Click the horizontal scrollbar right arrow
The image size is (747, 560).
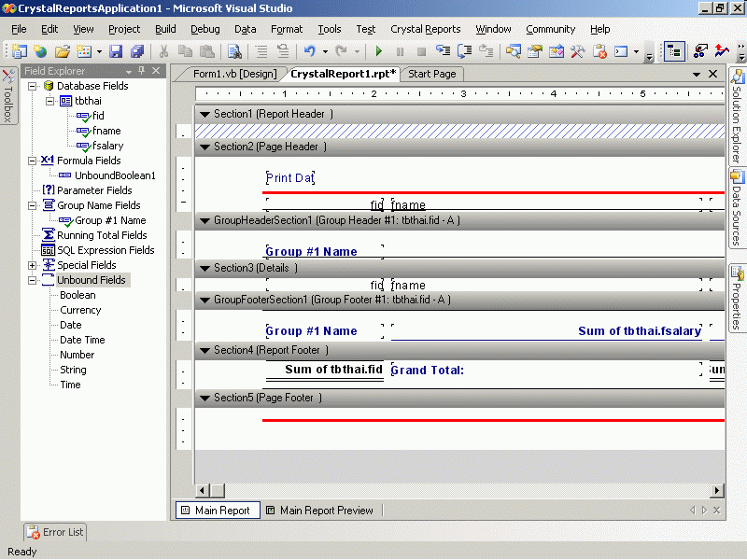point(717,491)
